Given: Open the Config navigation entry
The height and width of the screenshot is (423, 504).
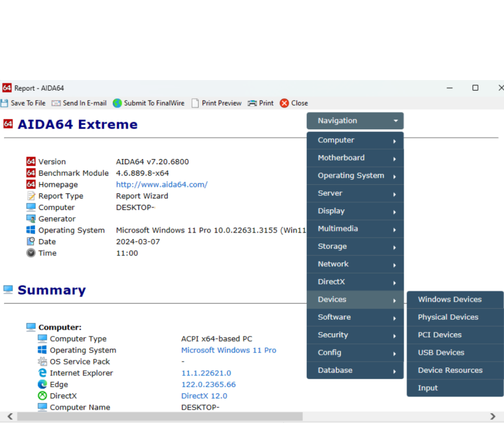Looking at the screenshot, I should pos(355,352).
